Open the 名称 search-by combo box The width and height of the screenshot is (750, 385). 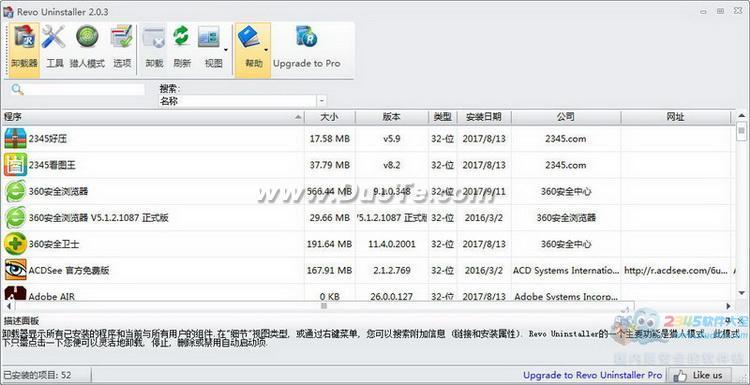(x=243, y=101)
